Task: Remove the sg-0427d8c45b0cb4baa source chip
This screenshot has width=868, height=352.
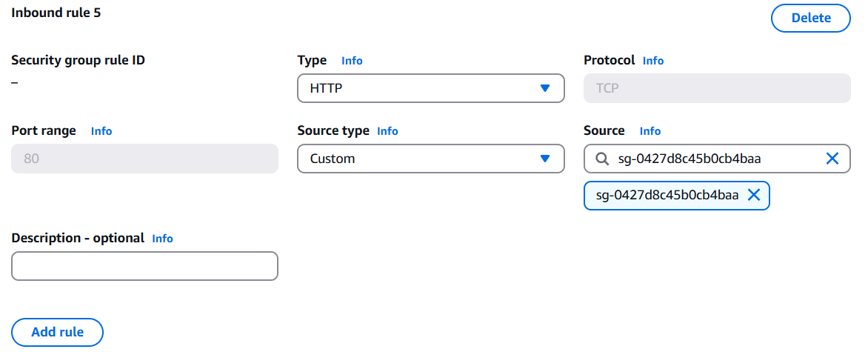Action: (x=754, y=195)
